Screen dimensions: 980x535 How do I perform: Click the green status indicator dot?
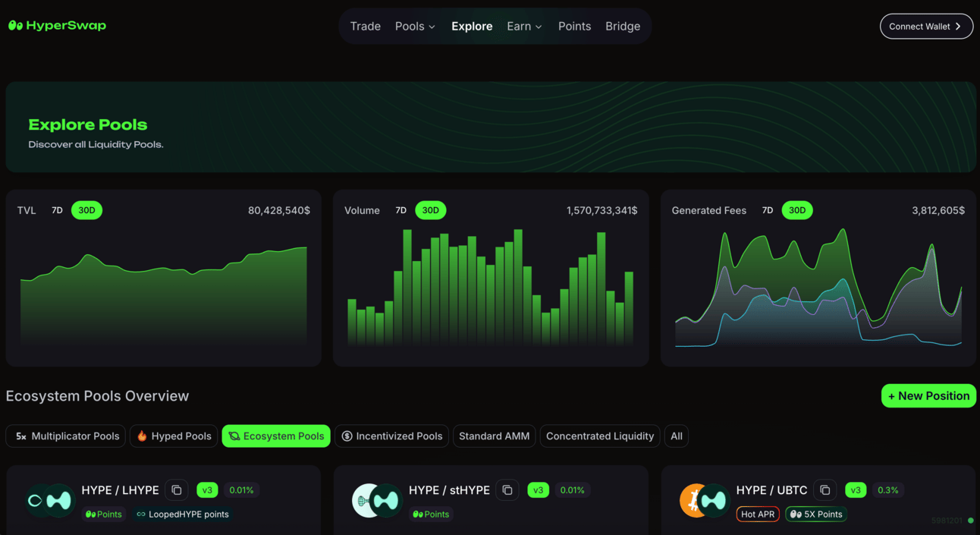coord(970,521)
